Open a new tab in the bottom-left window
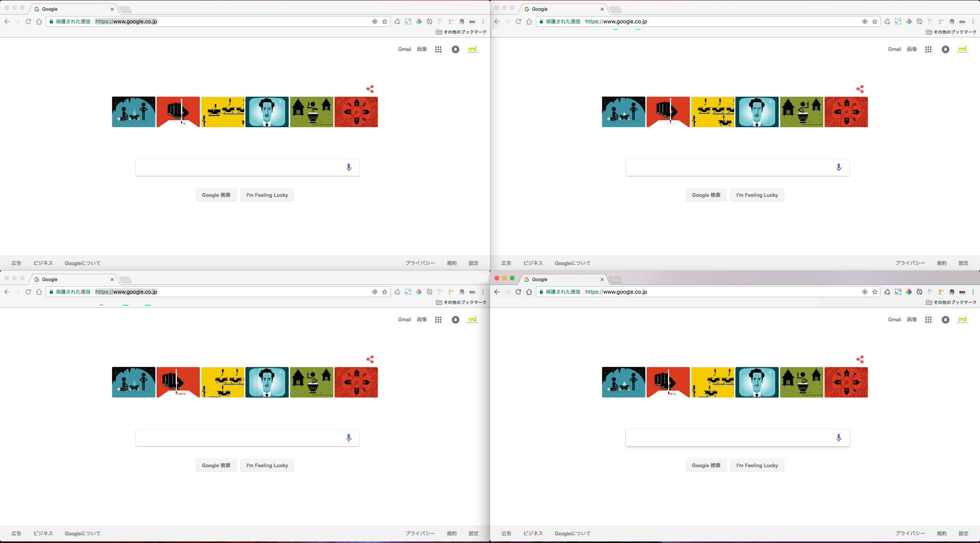 click(x=125, y=280)
